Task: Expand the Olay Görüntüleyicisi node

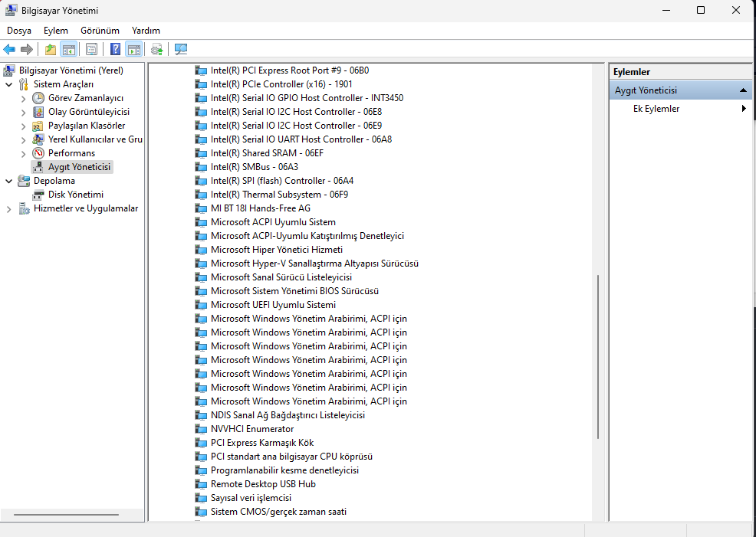Action: (23, 112)
